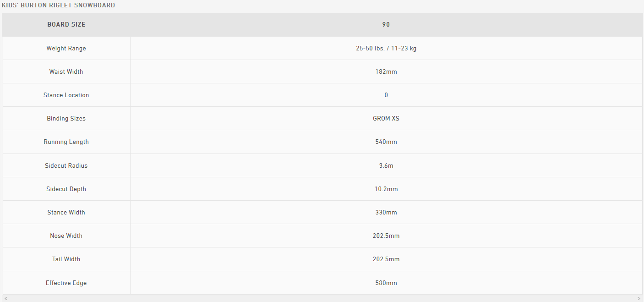Click the Sidecut Radius row label
Image resolution: width=644 pixels, height=302 pixels.
coord(66,166)
